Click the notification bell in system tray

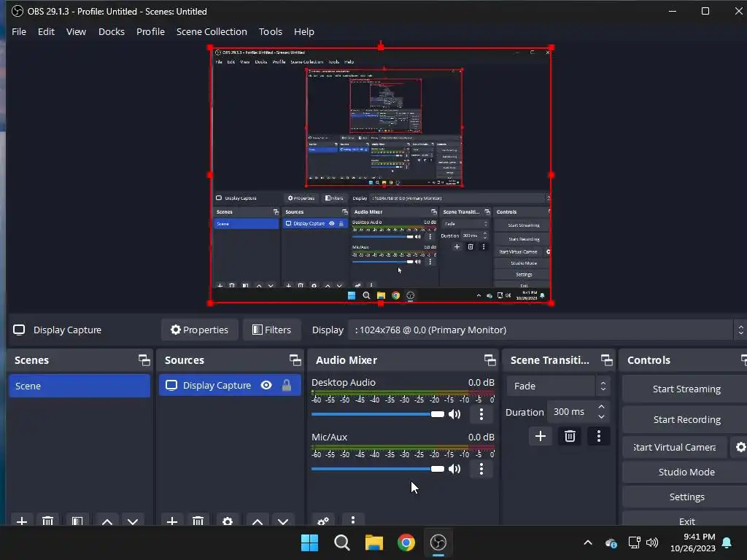point(727,542)
